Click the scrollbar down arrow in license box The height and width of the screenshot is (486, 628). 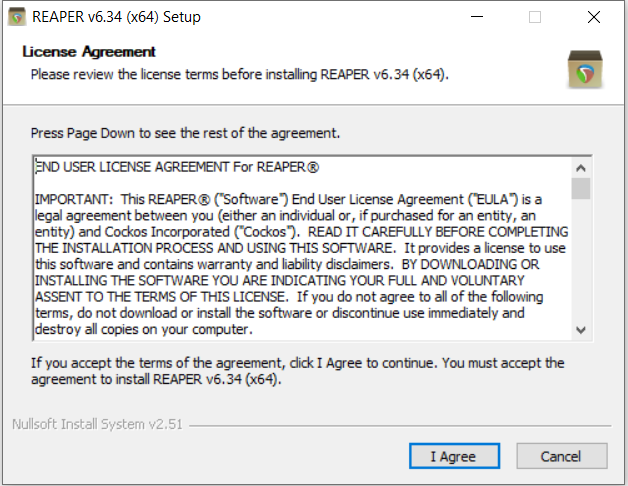(x=581, y=330)
